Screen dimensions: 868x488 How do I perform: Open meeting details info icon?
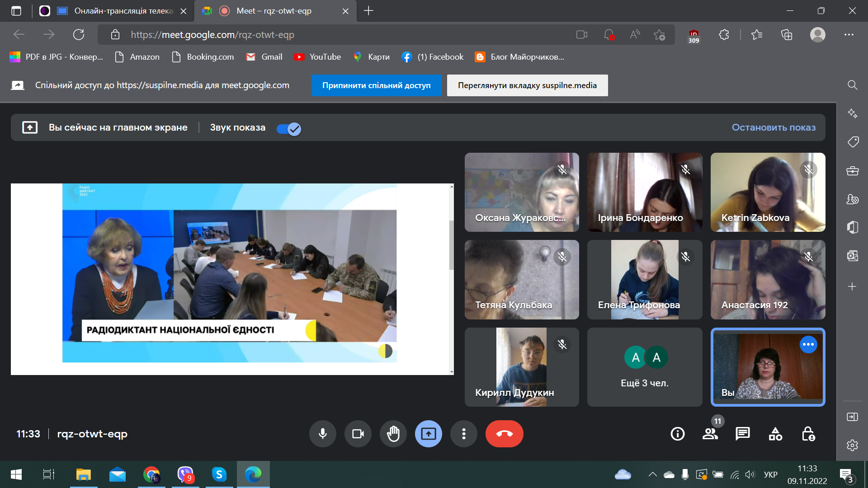coord(677,434)
